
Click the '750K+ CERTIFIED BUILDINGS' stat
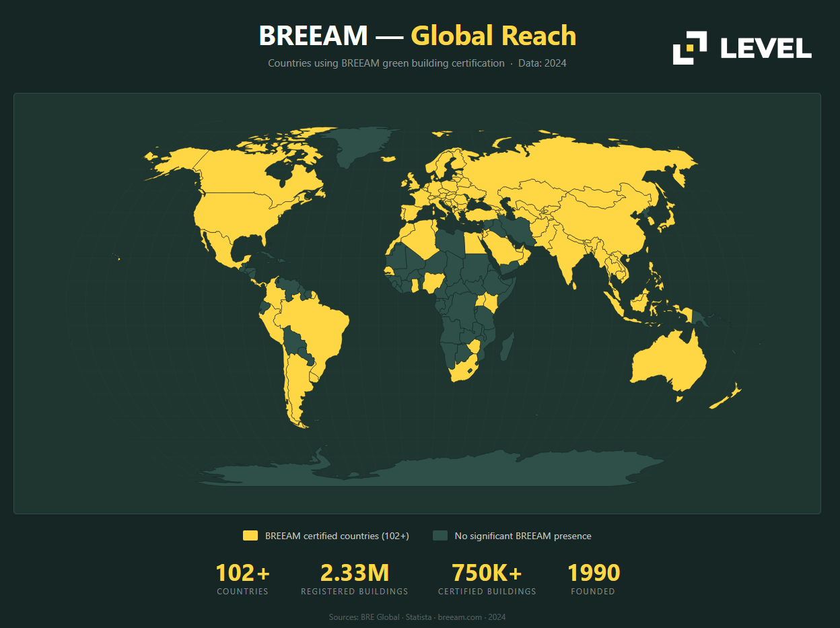(x=487, y=579)
